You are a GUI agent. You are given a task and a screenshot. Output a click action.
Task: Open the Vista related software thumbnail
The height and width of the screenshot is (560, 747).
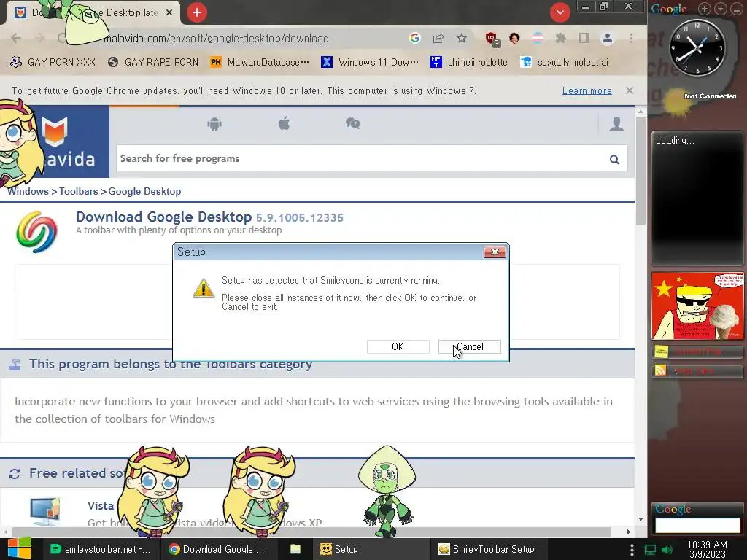click(x=44, y=511)
